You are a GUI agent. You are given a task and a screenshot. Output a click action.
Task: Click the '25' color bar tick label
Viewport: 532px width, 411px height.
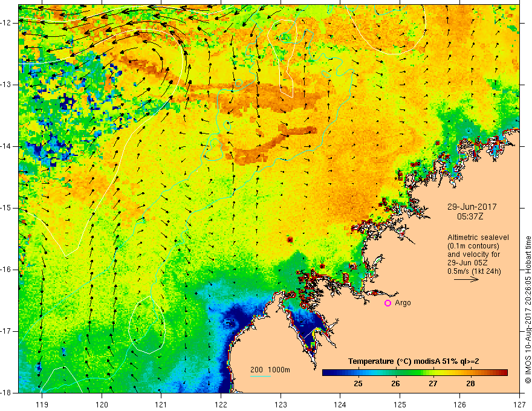[x=358, y=384]
